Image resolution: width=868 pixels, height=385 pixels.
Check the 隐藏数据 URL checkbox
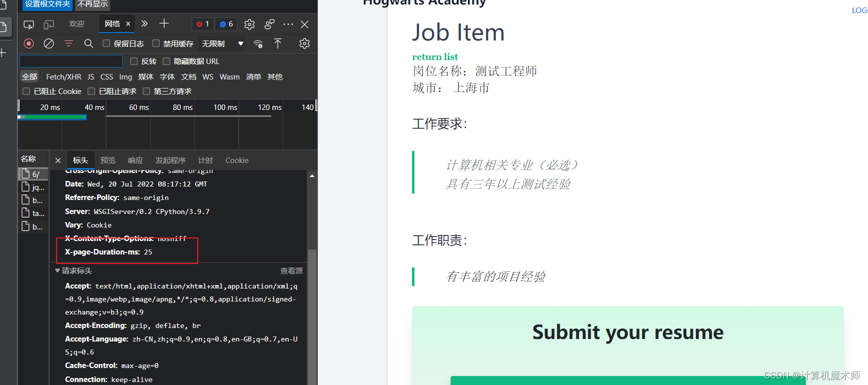[166, 61]
